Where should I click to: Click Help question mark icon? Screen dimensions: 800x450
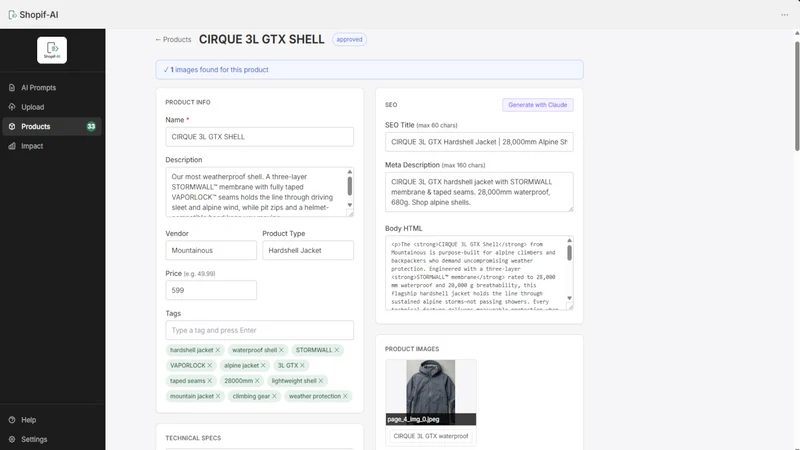[12, 420]
